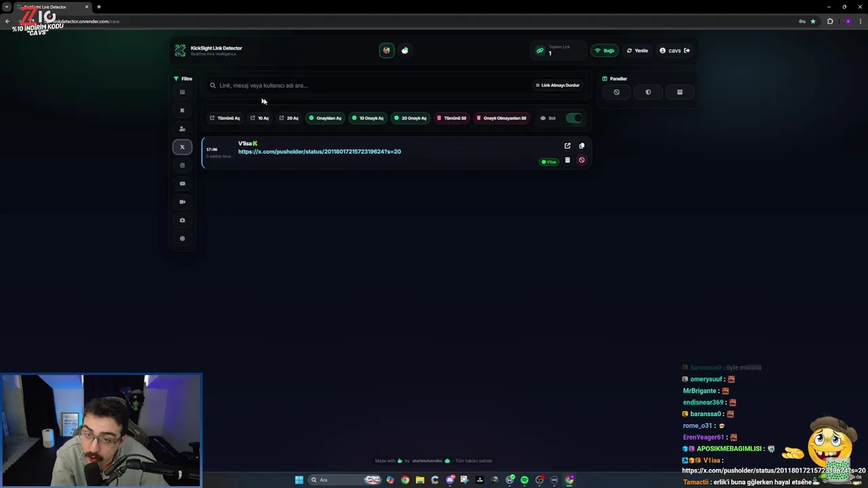Filter links by YouTube icon

182,184
